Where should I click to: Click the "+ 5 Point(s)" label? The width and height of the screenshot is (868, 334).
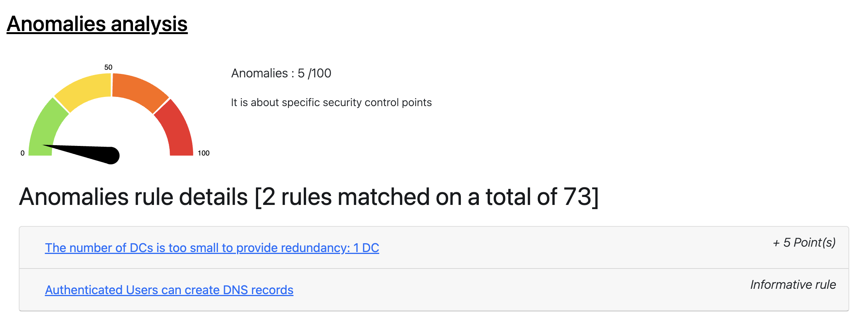[x=804, y=242]
